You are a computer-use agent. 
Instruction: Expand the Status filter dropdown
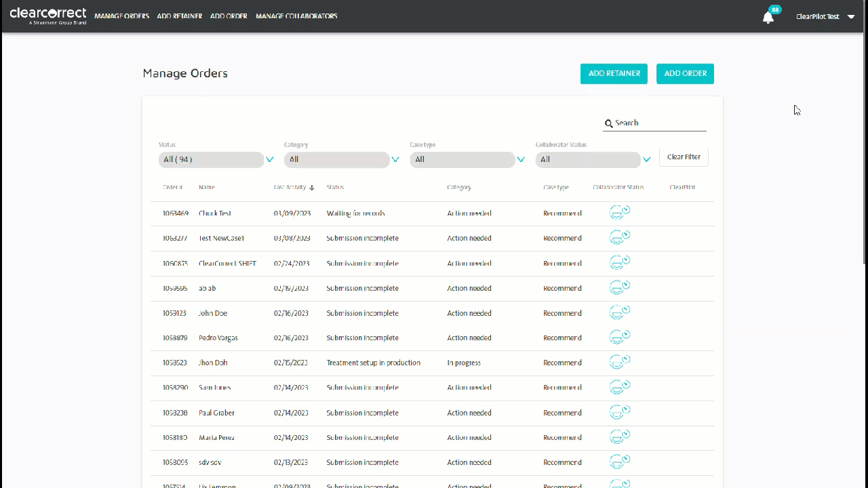270,160
